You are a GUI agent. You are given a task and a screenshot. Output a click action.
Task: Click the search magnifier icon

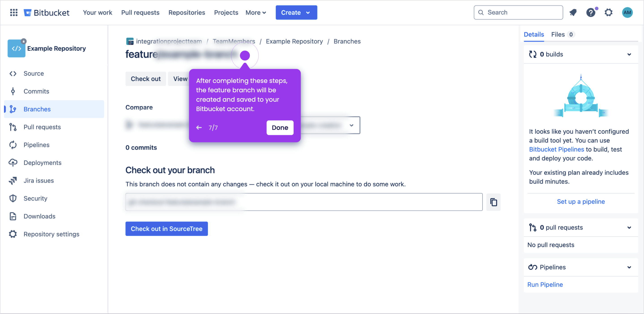[x=481, y=12]
